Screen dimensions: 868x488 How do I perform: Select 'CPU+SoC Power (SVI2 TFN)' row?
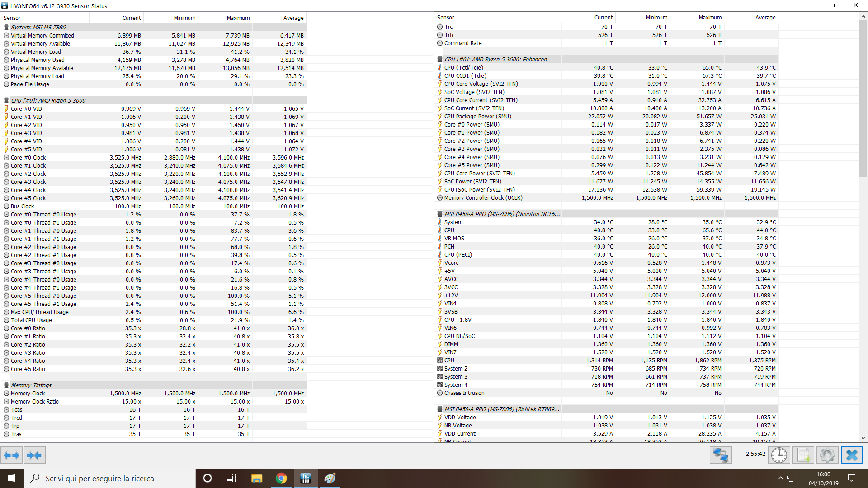607,190
